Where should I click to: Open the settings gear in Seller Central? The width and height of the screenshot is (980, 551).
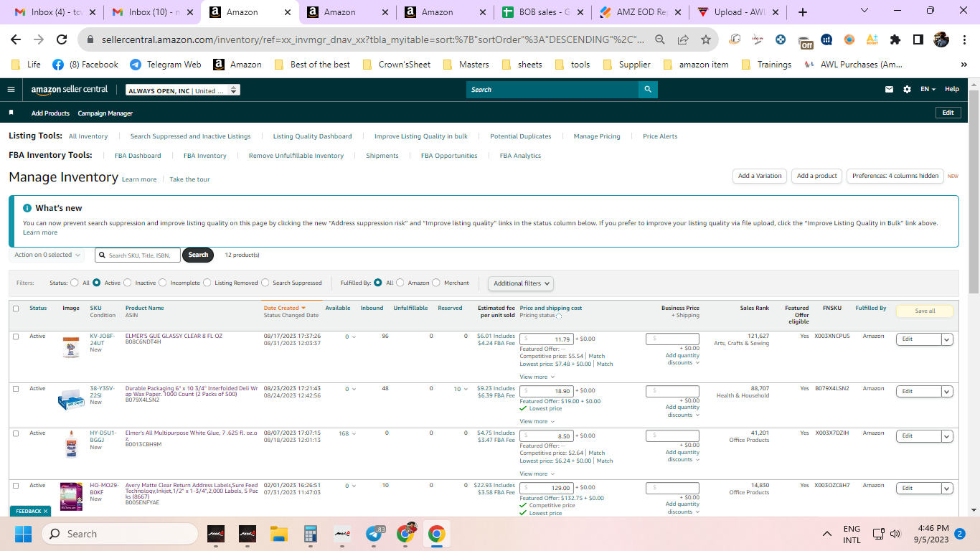[907, 90]
